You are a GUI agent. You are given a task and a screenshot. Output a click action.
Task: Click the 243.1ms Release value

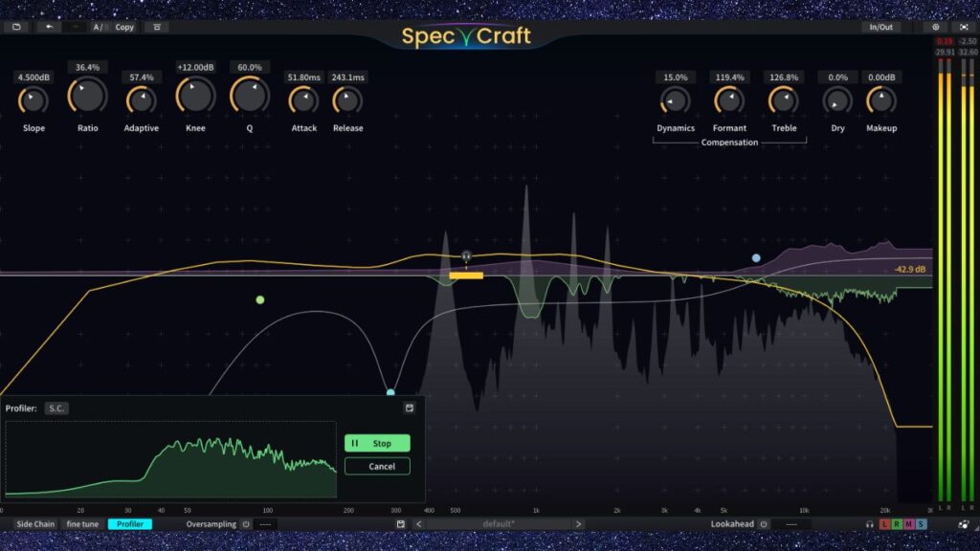pyautogui.click(x=347, y=77)
